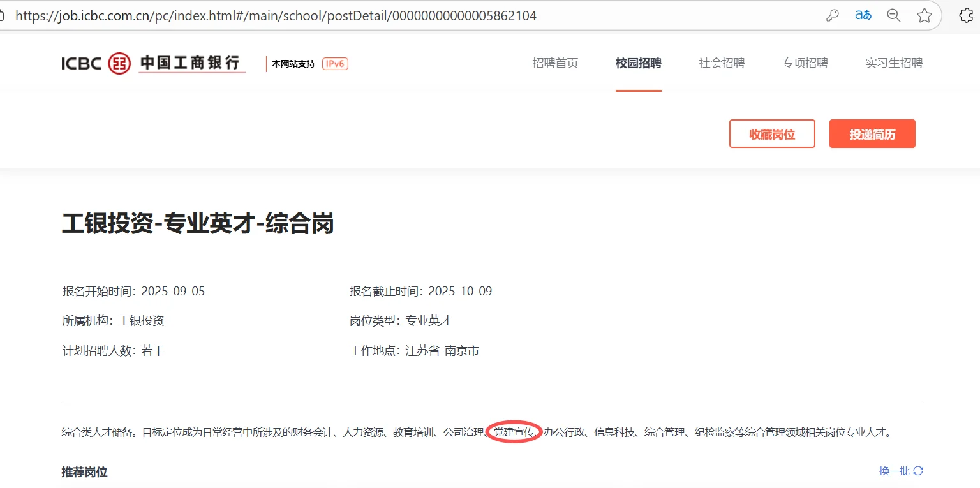
Task: Go to the 专项招聘 tab
Action: pyautogui.click(x=805, y=63)
